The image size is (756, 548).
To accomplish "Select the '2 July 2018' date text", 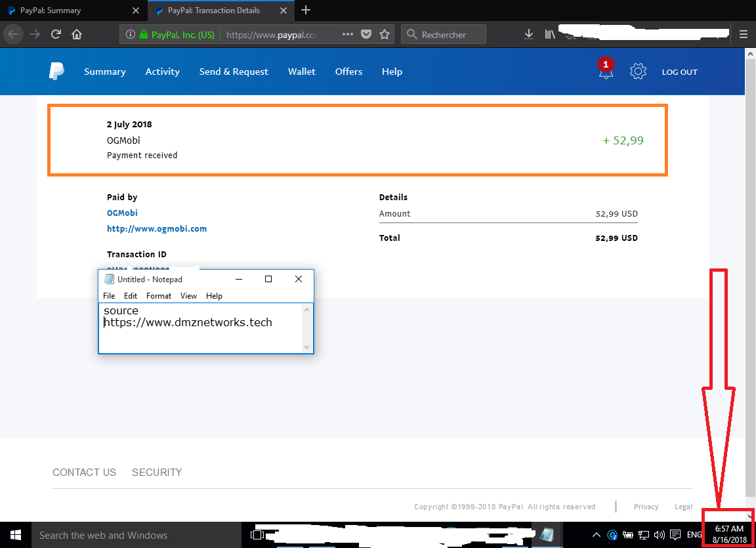I will (129, 124).
